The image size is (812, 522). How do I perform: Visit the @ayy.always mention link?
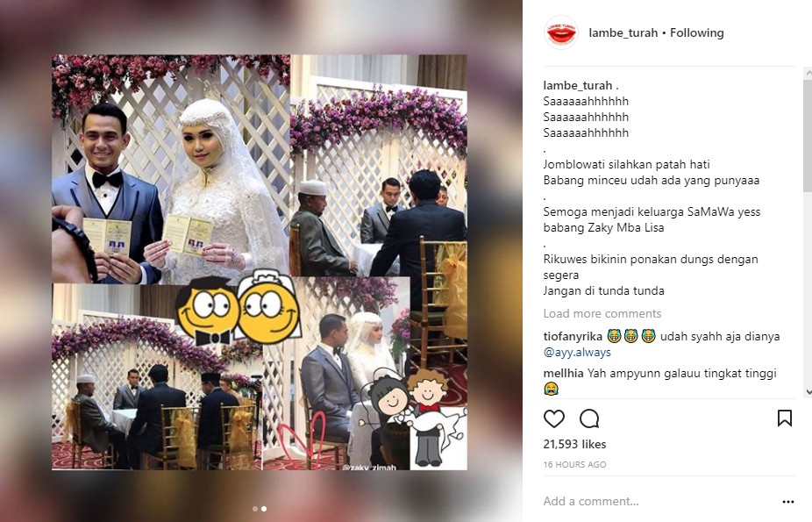[x=577, y=352]
